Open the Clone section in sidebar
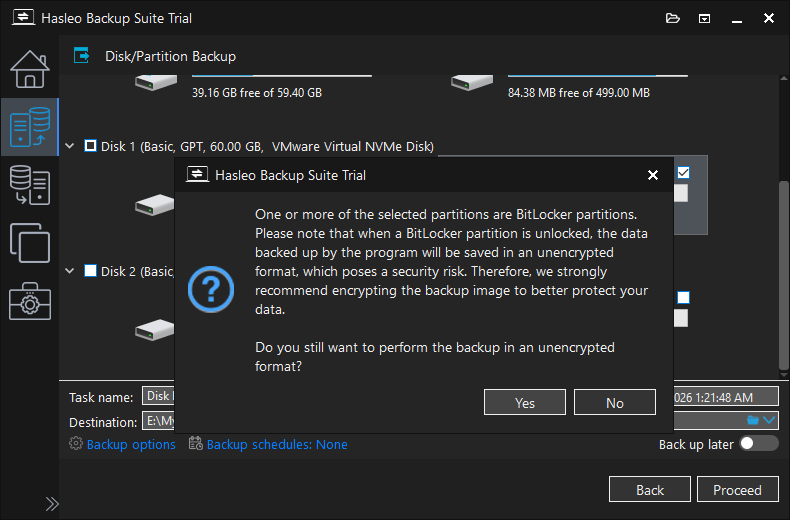Screen dimensions: 790x520 [30, 243]
